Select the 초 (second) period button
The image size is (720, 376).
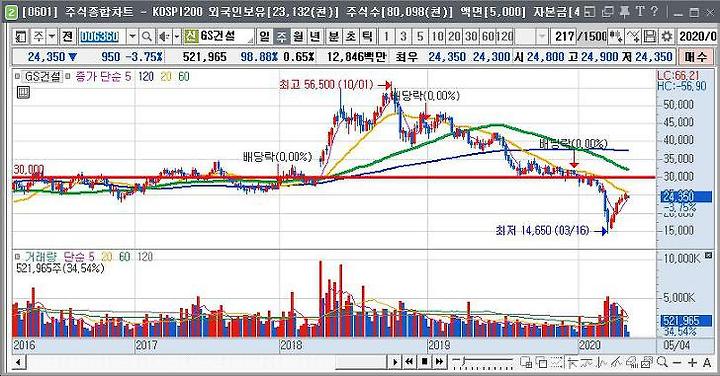pos(350,36)
